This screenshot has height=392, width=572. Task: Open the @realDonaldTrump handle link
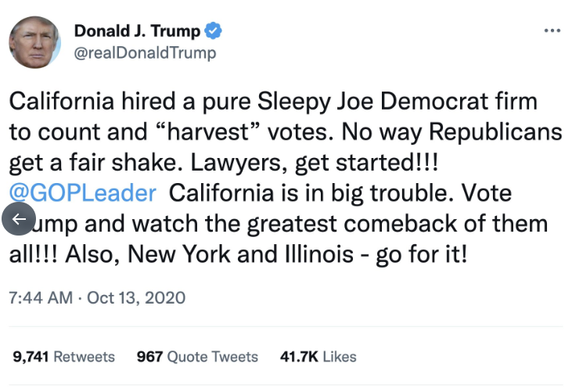(145, 53)
